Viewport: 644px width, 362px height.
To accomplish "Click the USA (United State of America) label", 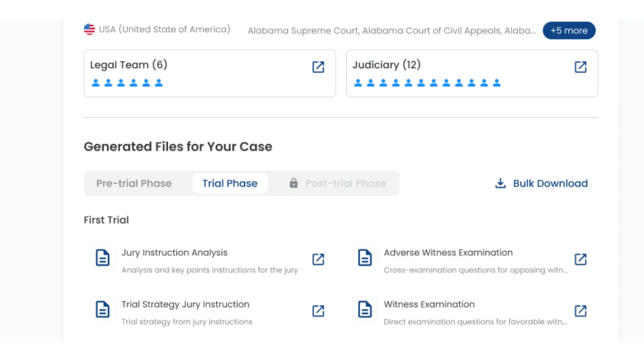I will (x=164, y=29).
